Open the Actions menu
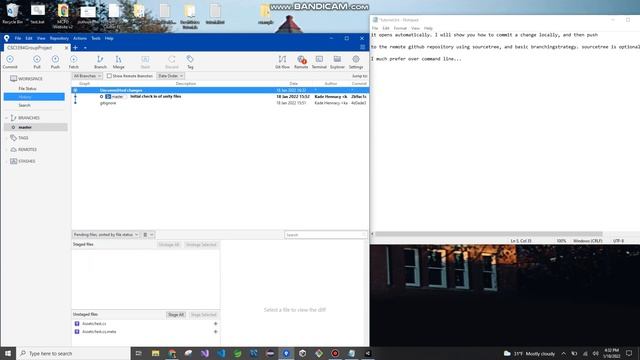Viewport: 640px width, 360px height. click(x=80, y=38)
